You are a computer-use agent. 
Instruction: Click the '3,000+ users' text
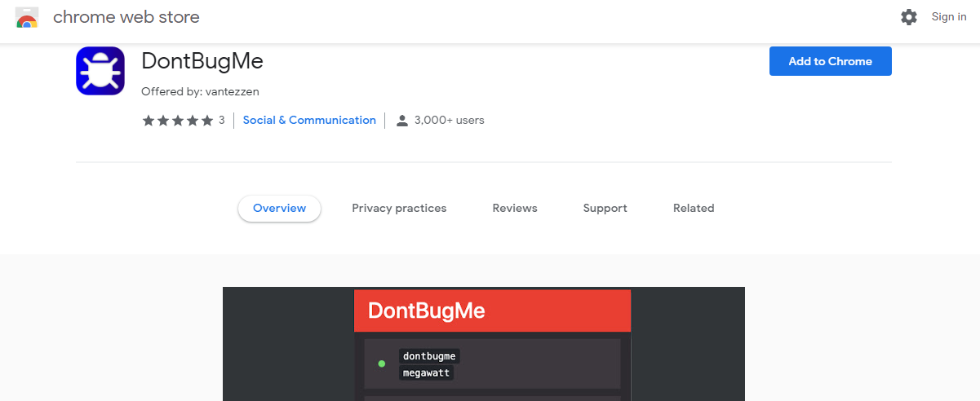pos(449,121)
